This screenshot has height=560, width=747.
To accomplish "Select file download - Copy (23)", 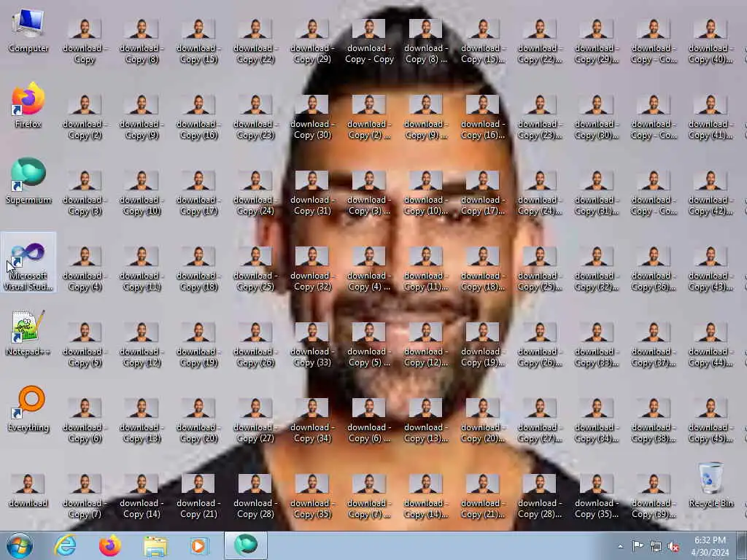I will coord(255,117).
